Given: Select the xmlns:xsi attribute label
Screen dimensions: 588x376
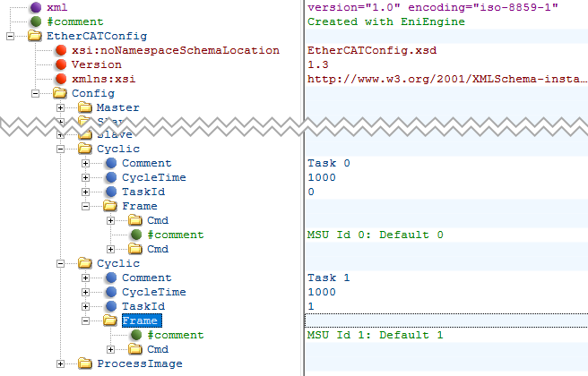Looking at the screenshot, I should tap(103, 79).
